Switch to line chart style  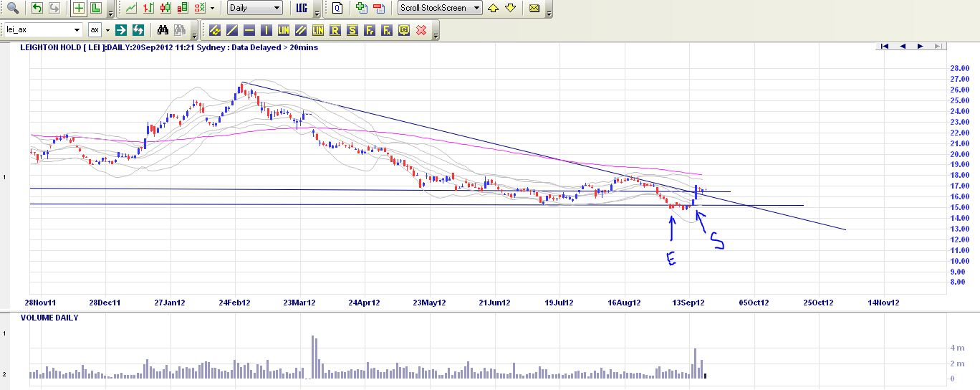click(x=131, y=8)
